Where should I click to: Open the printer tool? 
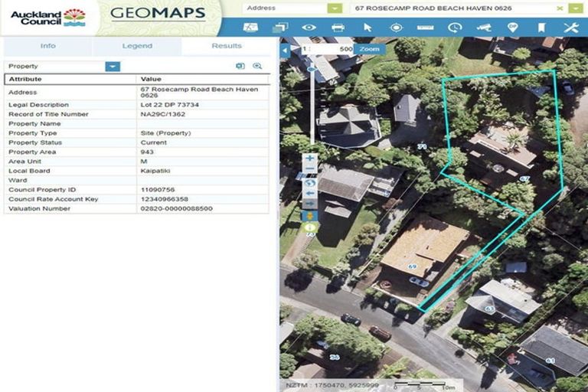tap(338, 28)
